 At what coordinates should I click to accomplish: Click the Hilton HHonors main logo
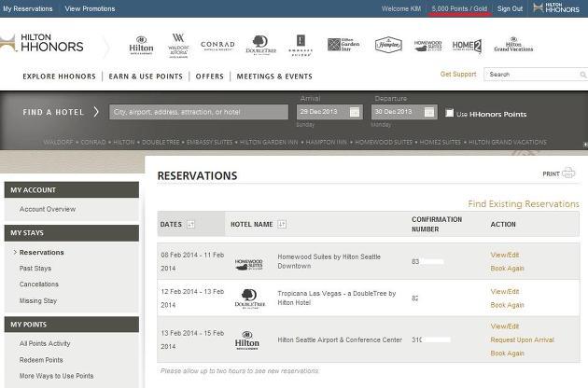pos(42,43)
